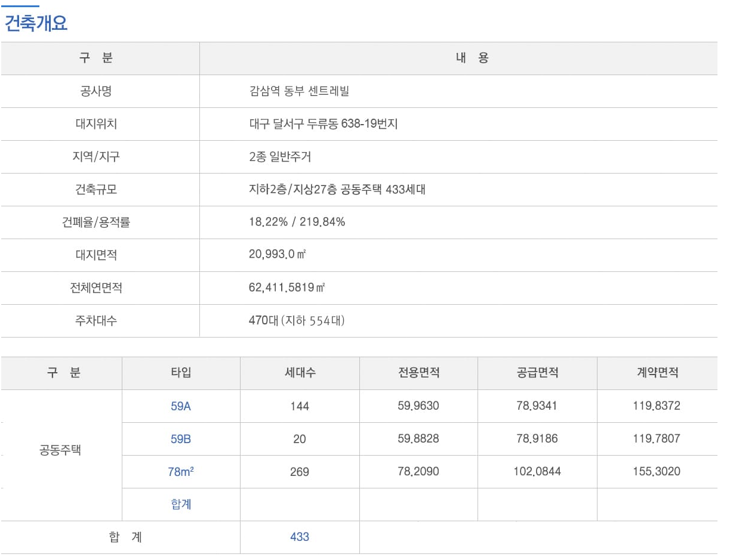Click the 세대수 column header
733x560 pixels.
tap(299, 373)
